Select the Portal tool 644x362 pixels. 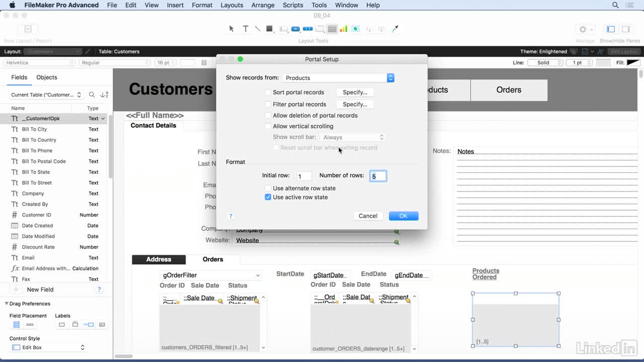tap(332, 29)
